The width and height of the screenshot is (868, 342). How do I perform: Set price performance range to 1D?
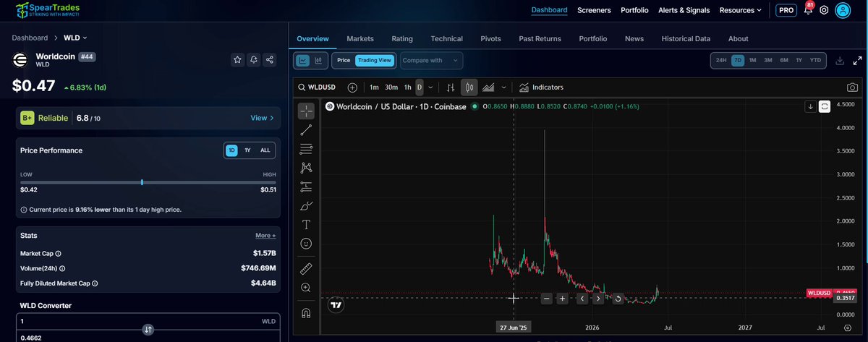tap(231, 150)
